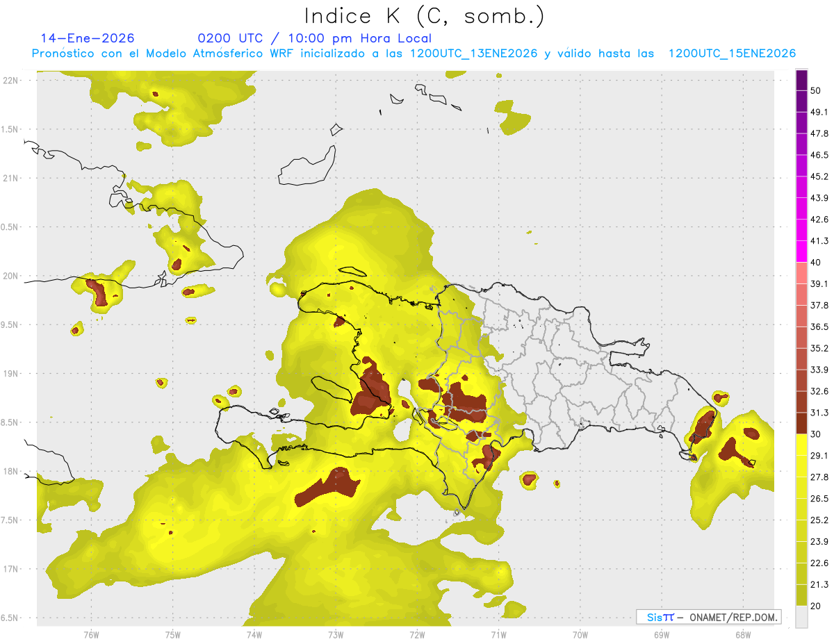
Task: Click the colorbar value "27.8"
Action: pyautogui.click(x=819, y=477)
